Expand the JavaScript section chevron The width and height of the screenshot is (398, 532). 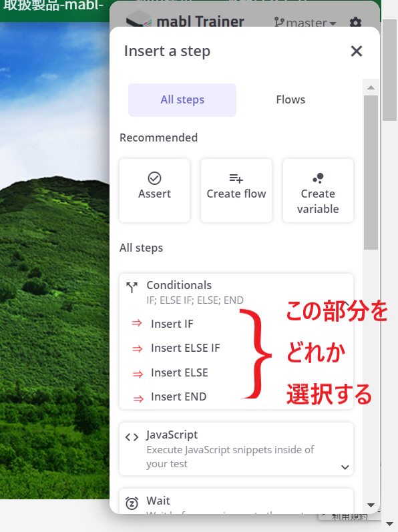pyautogui.click(x=345, y=467)
